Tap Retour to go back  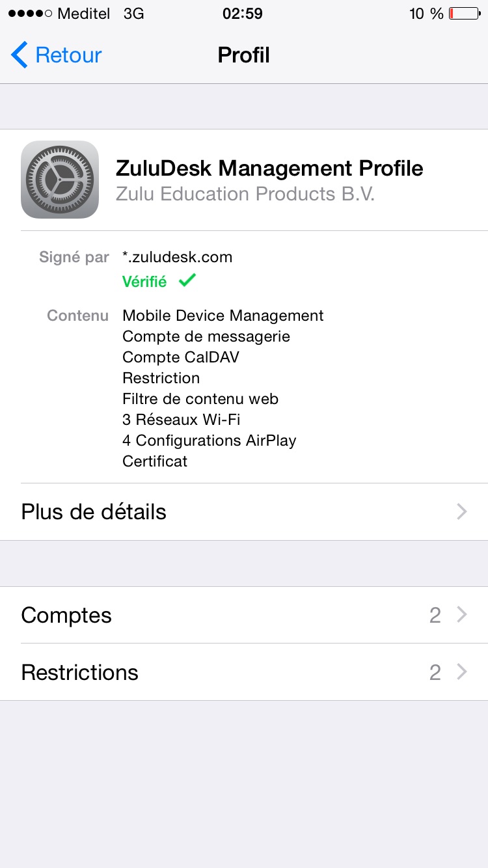point(68,55)
